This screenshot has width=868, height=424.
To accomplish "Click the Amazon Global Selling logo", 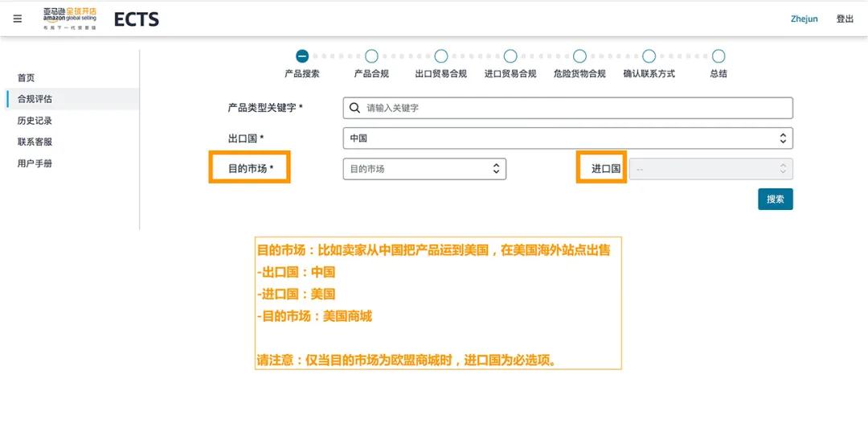I will (x=70, y=19).
